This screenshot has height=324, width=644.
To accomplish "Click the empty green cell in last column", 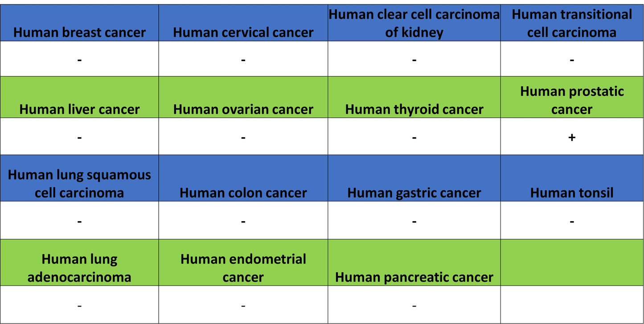I will click(572, 262).
